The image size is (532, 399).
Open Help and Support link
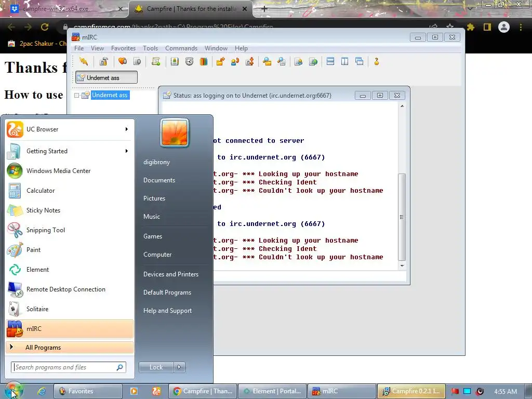coord(168,311)
